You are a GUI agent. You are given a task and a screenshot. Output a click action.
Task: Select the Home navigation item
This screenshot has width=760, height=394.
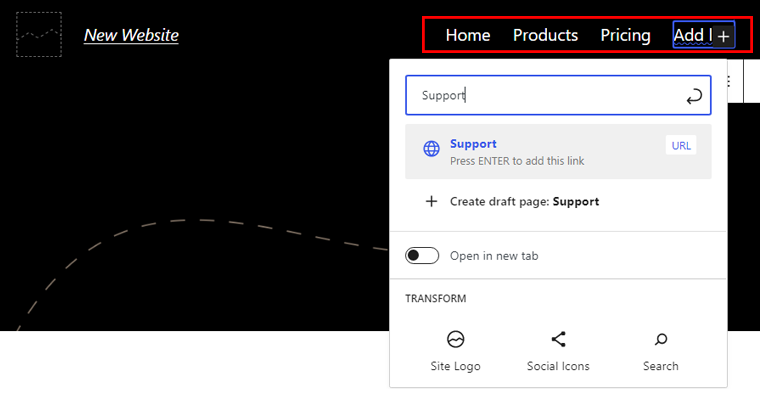pos(468,35)
